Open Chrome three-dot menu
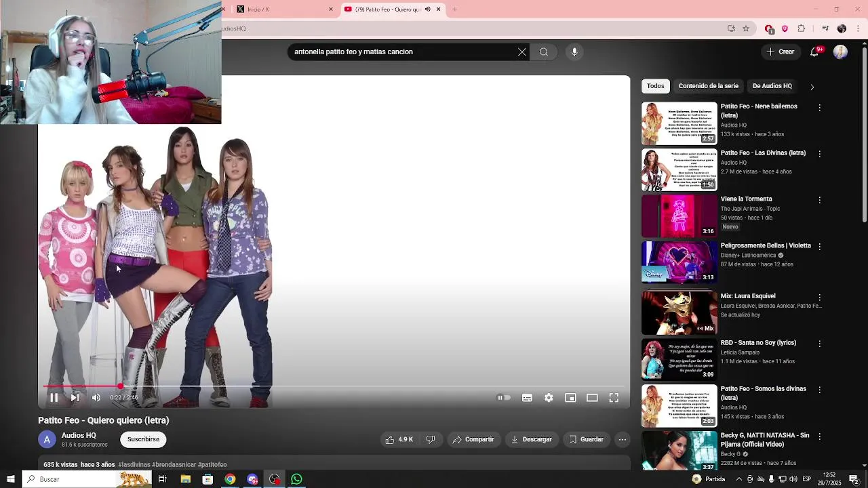The width and height of the screenshot is (868, 488). pyautogui.click(x=859, y=28)
